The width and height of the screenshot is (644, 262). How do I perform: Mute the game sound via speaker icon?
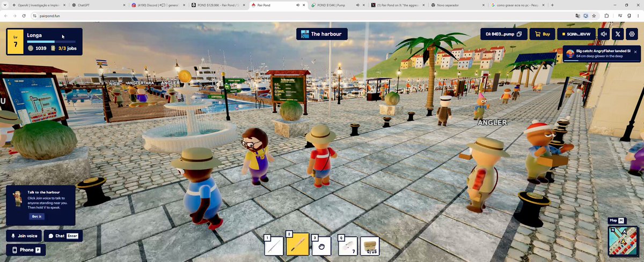coord(604,34)
